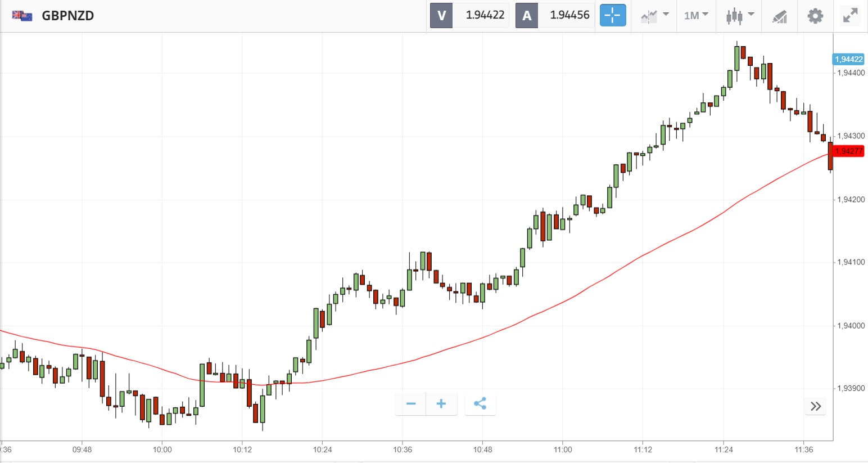Expand chart to fullscreen

851,15
